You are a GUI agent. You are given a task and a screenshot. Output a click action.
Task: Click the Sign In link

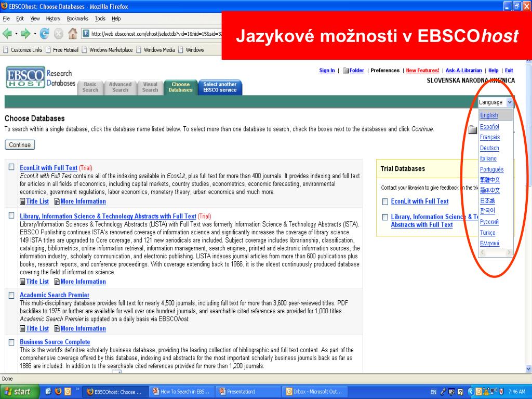pyautogui.click(x=327, y=71)
